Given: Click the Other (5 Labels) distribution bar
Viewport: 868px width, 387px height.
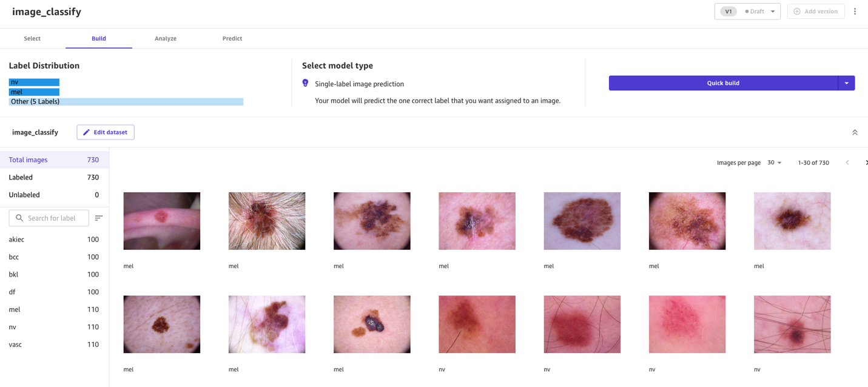Looking at the screenshot, I should [126, 101].
